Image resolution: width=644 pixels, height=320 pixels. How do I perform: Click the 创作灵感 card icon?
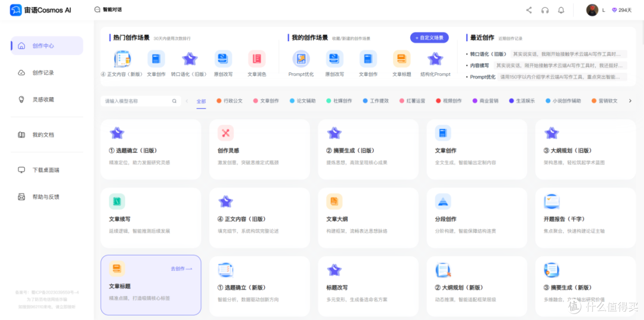click(225, 133)
